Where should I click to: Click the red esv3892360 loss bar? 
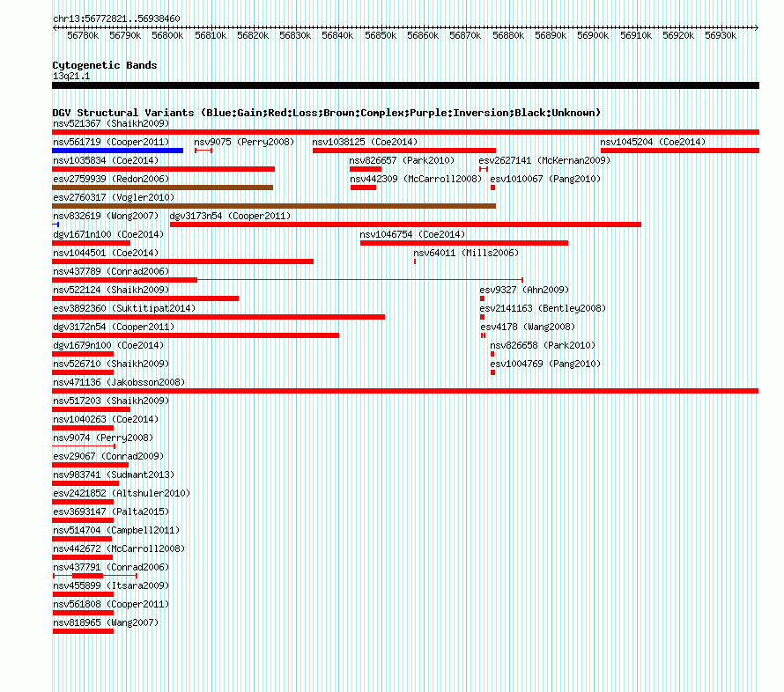click(x=218, y=317)
